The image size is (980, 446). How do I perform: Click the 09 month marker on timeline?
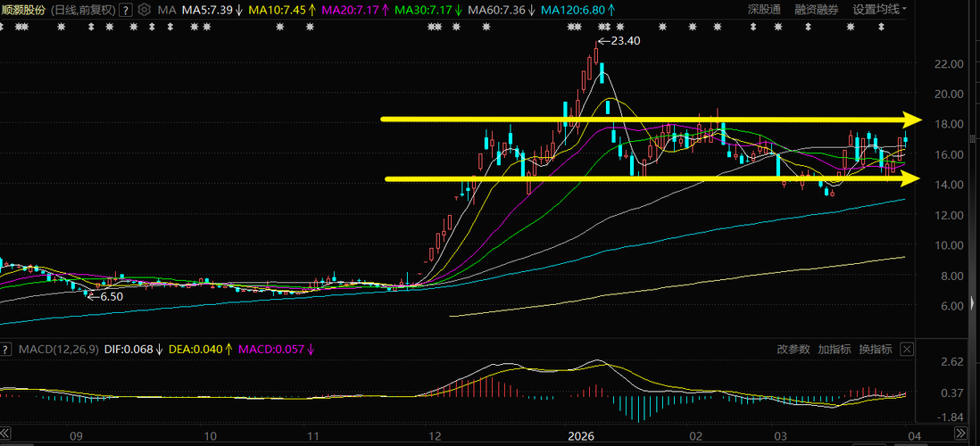(76, 435)
